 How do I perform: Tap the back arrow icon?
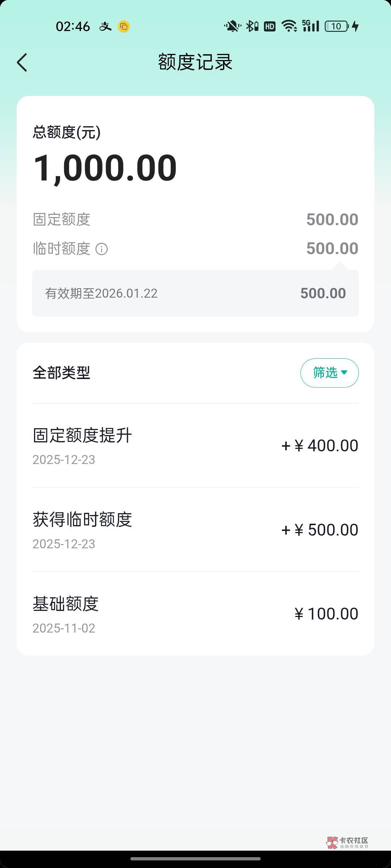pos(22,63)
